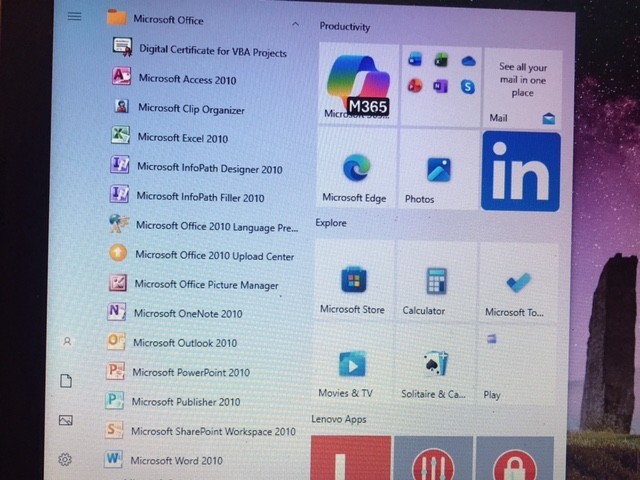The width and height of the screenshot is (640, 480).
Task: Click the Microsoft Office folder label
Action: (x=168, y=20)
